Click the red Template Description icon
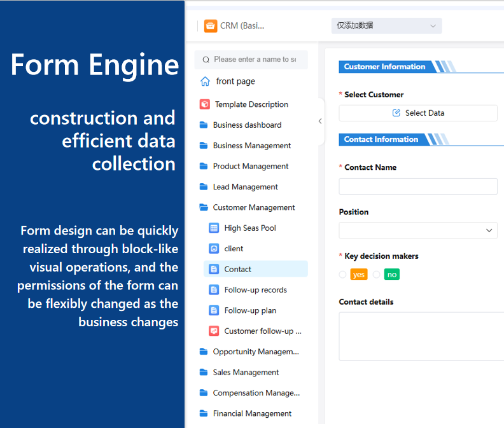 pos(205,104)
